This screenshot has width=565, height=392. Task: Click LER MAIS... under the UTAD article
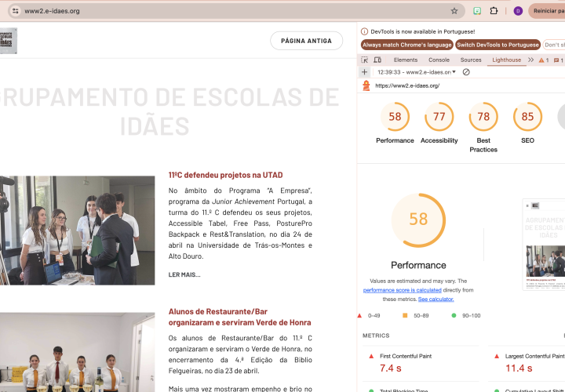pyautogui.click(x=184, y=274)
